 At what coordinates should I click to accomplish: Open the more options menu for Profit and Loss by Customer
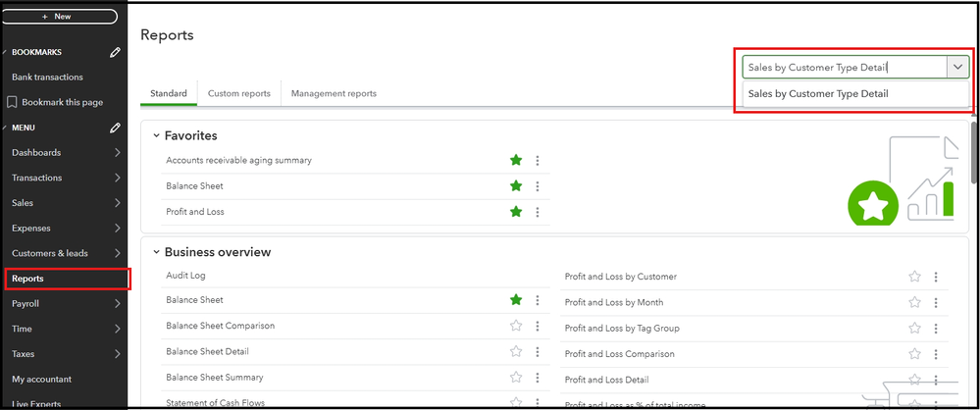point(936,278)
